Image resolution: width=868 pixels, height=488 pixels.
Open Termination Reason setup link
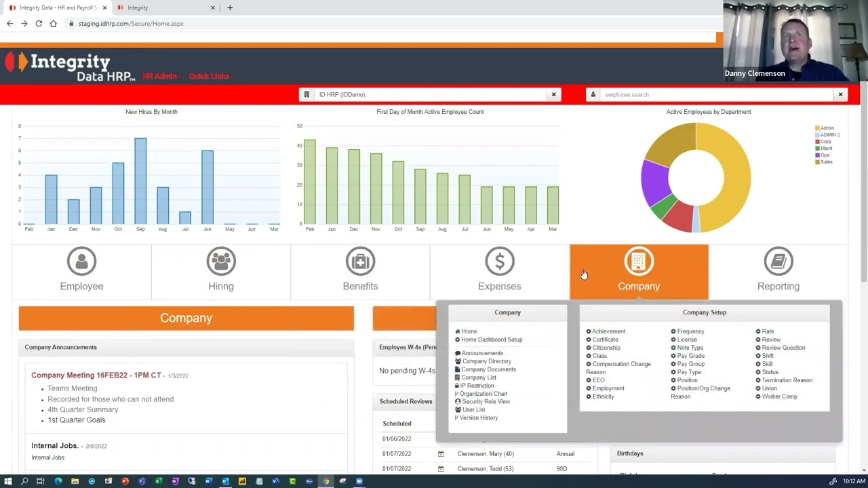[x=784, y=380]
